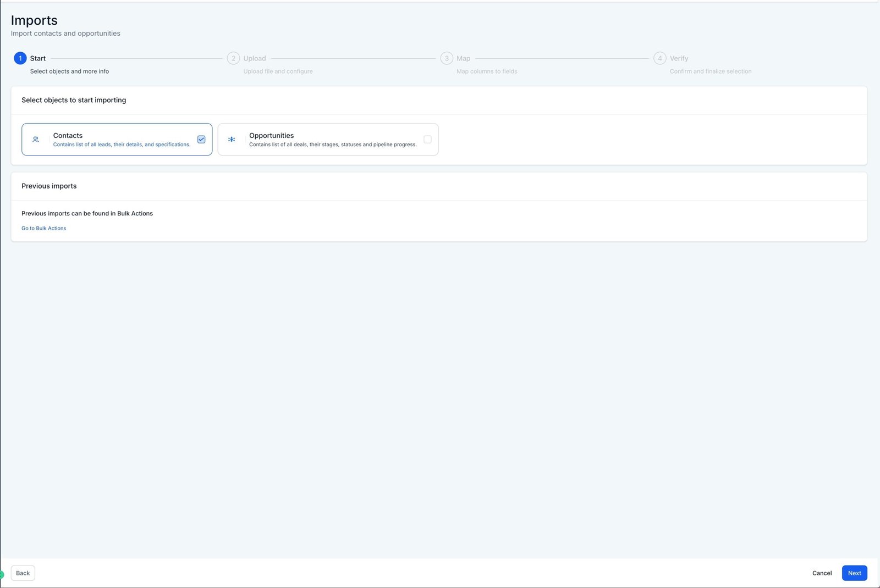Viewport: 880px width, 588px height.
Task: Uncheck the Contacts checkbox
Action: [x=201, y=140]
